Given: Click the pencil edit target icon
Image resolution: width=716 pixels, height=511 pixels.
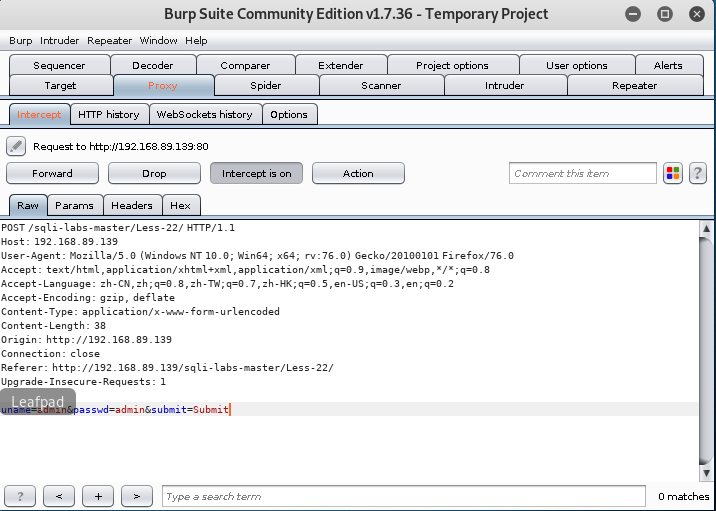Looking at the screenshot, I should tap(16, 146).
